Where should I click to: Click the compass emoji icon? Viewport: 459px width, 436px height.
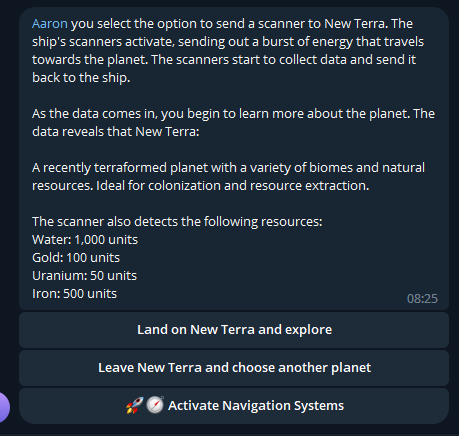(x=155, y=405)
